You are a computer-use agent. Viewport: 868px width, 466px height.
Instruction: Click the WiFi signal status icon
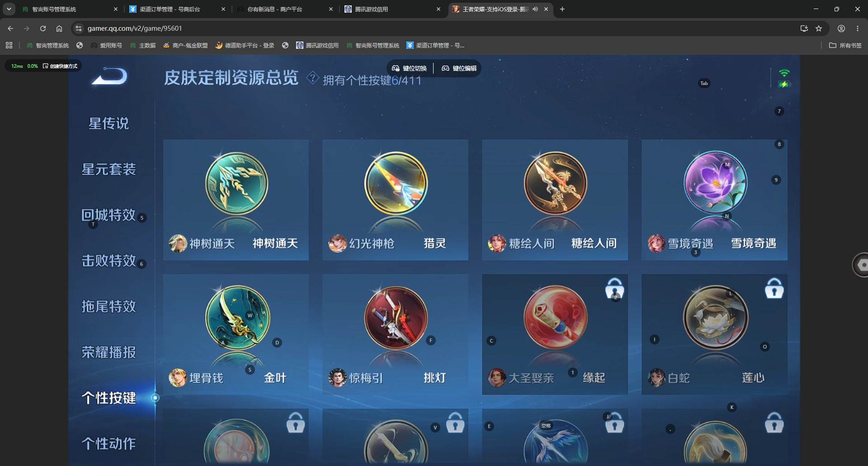coord(784,73)
